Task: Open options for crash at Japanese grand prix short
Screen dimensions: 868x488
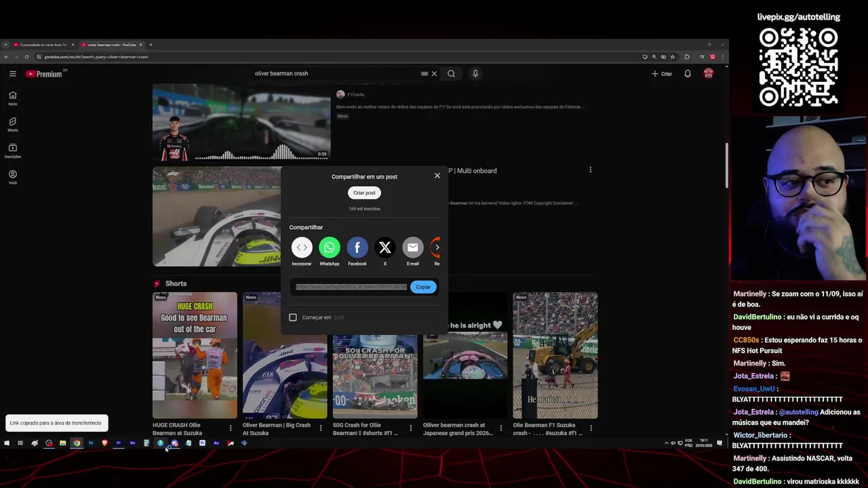Action: (x=500, y=428)
